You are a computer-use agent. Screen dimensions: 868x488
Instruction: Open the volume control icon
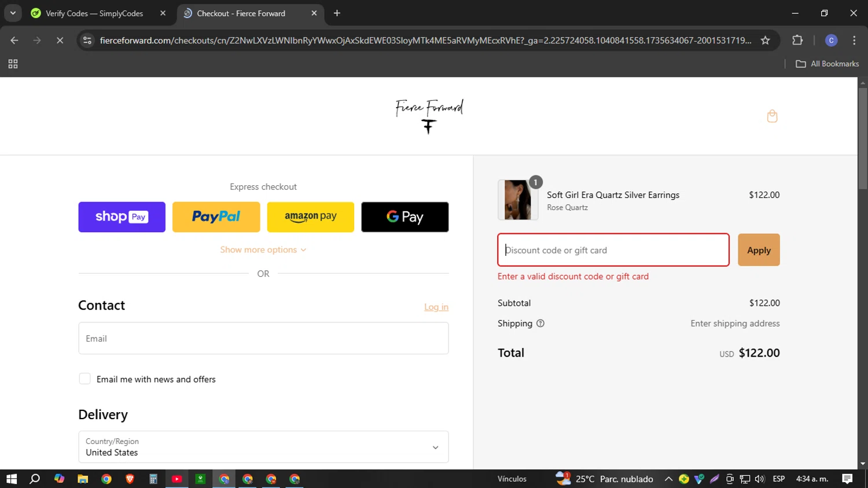click(760, 479)
